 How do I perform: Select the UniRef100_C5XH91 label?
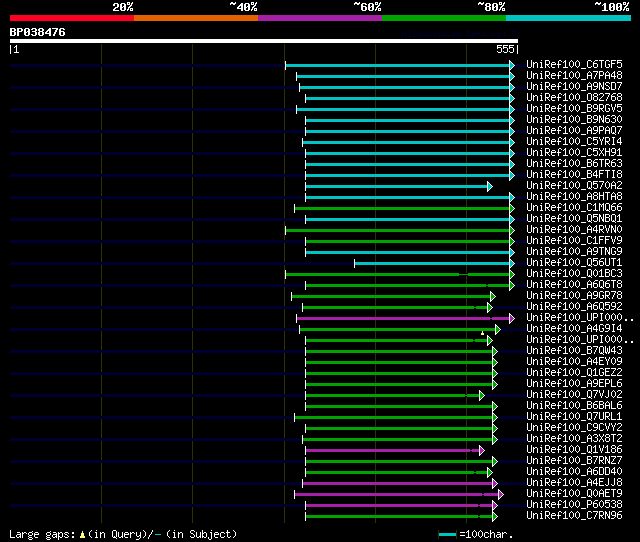click(574, 153)
